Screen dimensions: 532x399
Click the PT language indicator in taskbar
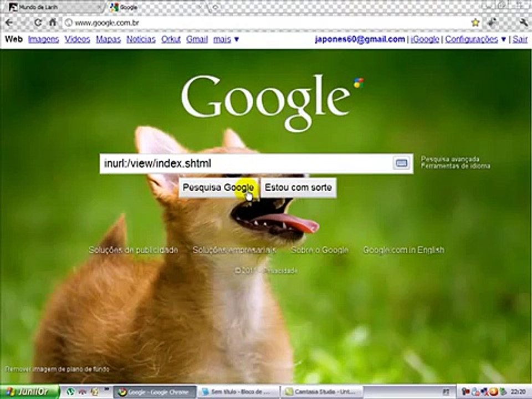click(447, 392)
